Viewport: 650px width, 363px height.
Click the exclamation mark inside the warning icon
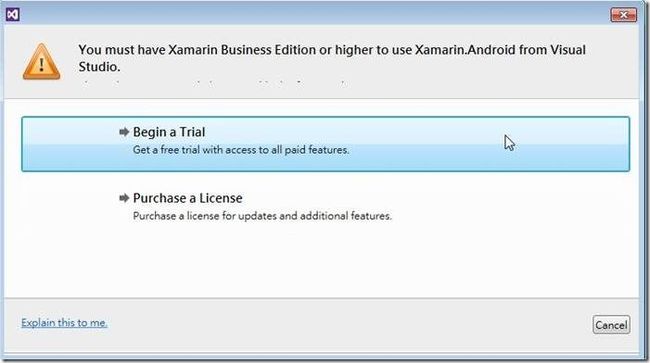(41, 65)
